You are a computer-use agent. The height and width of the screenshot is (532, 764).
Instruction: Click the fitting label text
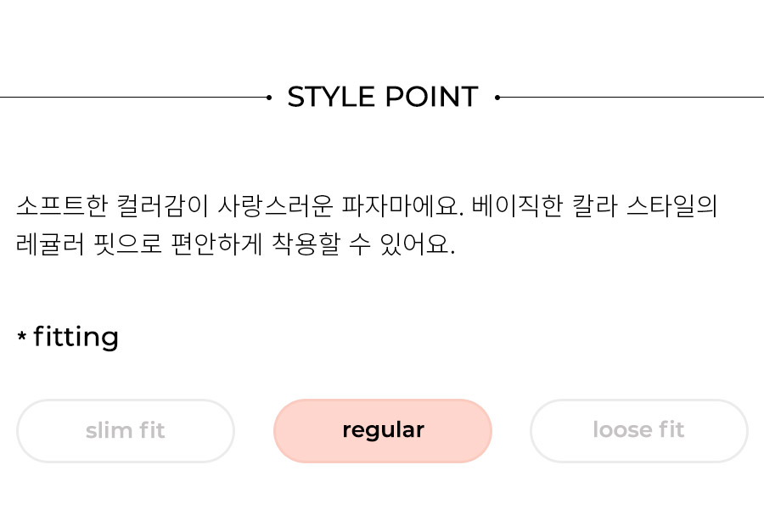pyautogui.click(x=76, y=337)
